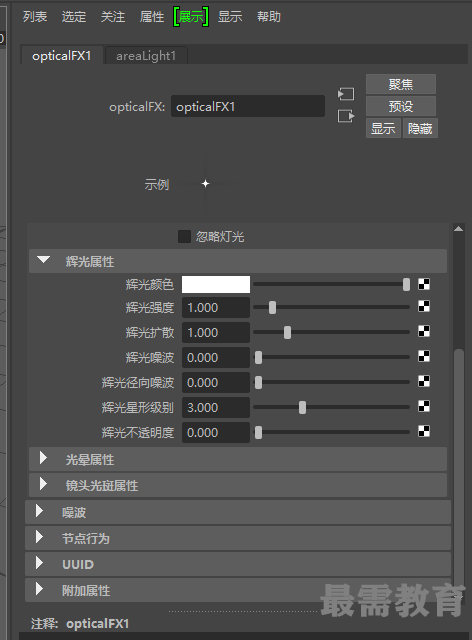Screen dimensions: 472x640
Task: Click the 辉光强度 value field
Action: [x=216, y=307]
